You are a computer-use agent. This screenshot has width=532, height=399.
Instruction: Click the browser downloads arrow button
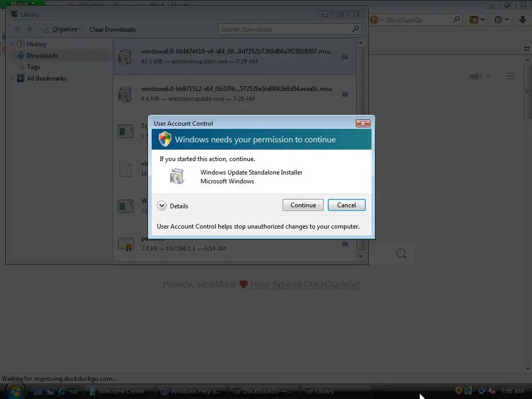point(523,20)
